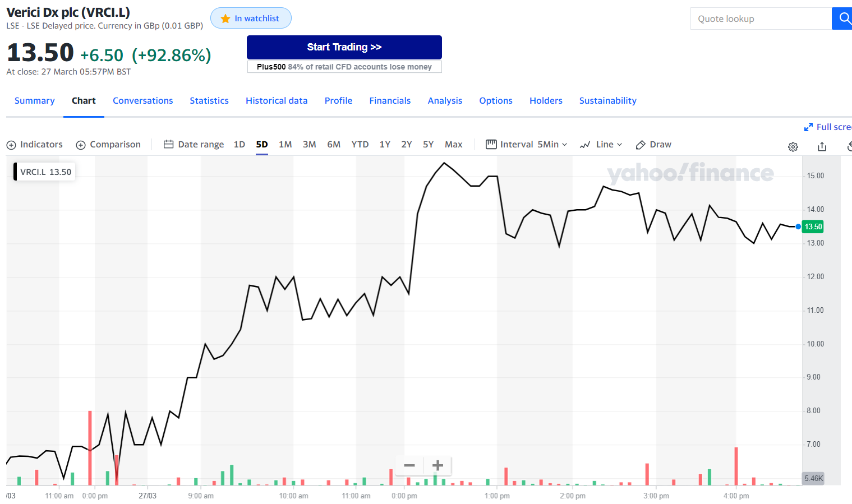Open the Statistics tab

point(209,100)
